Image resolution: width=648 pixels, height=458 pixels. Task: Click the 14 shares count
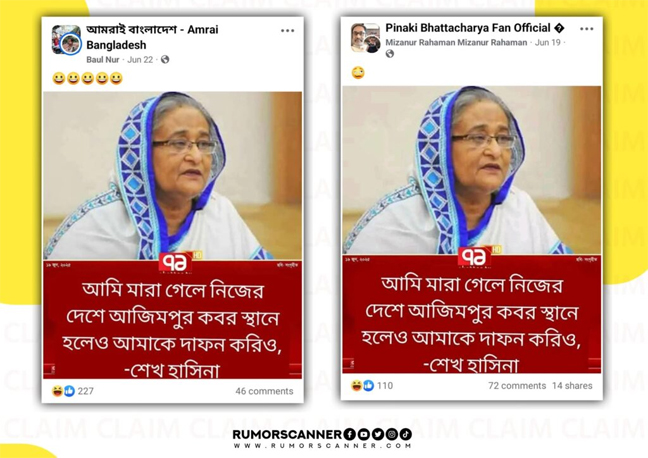[x=572, y=386]
